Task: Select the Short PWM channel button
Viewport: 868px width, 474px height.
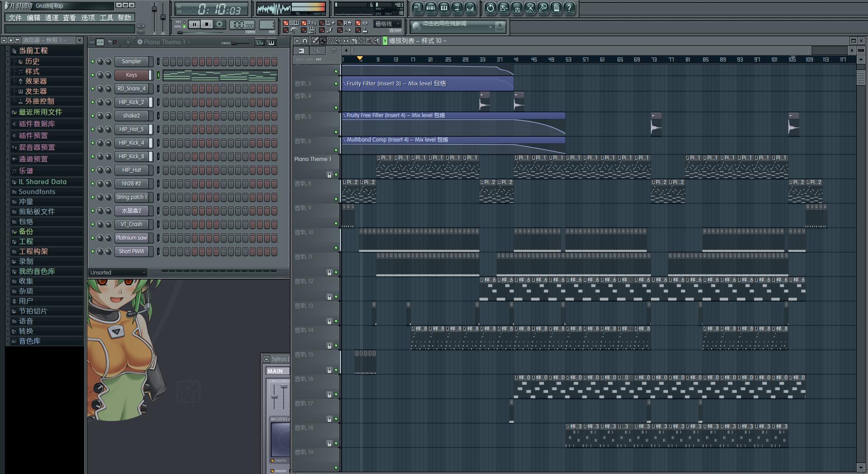Action: coord(131,251)
